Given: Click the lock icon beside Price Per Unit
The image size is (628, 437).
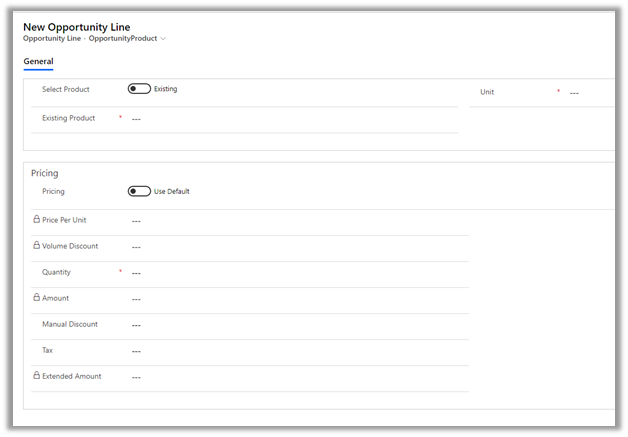Looking at the screenshot, I should coord(36,219).
